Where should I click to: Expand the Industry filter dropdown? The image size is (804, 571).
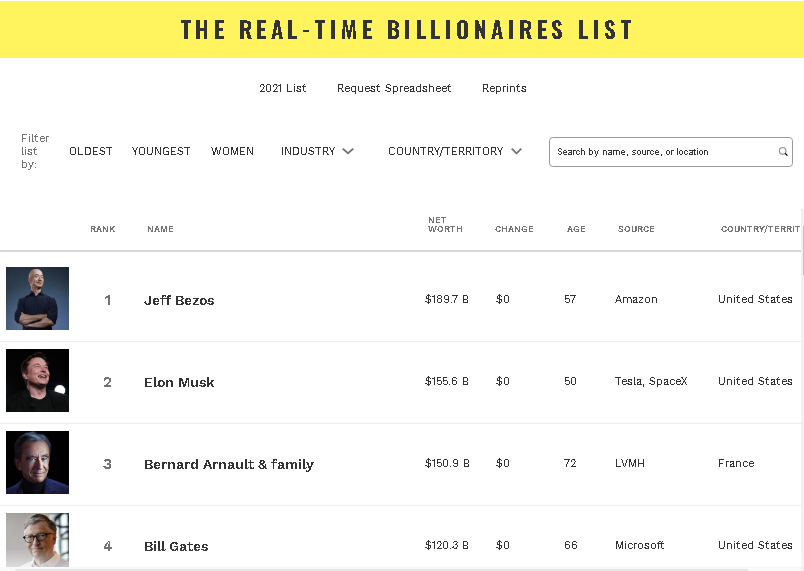pos(317,151)
